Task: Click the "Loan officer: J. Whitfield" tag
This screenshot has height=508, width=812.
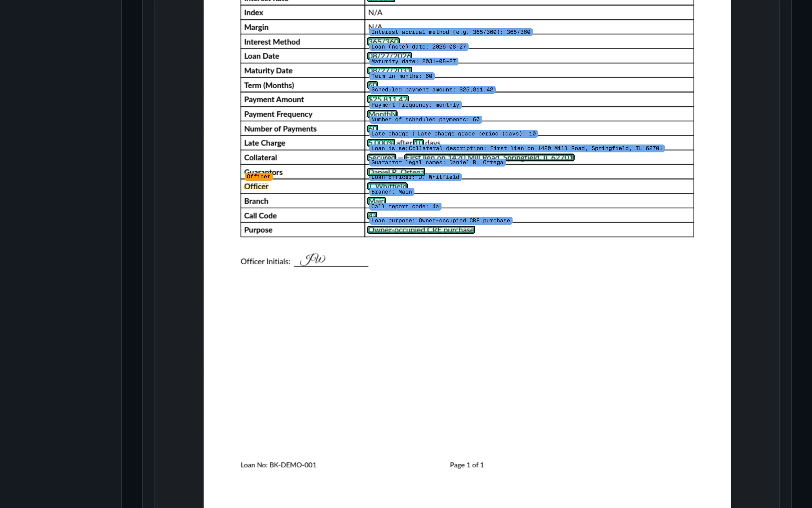Action: coord(415,178)
